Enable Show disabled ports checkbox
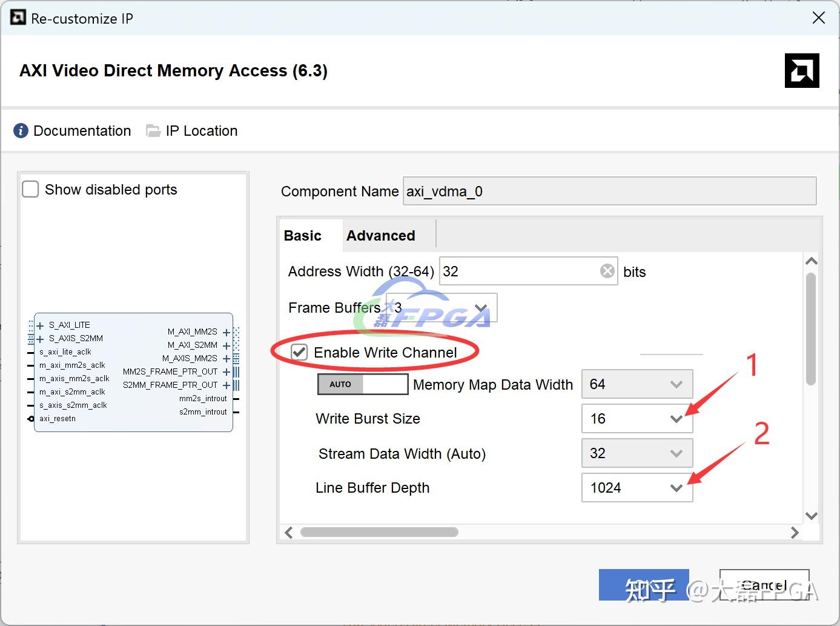The image size is (840, 626). click(30, 190)
